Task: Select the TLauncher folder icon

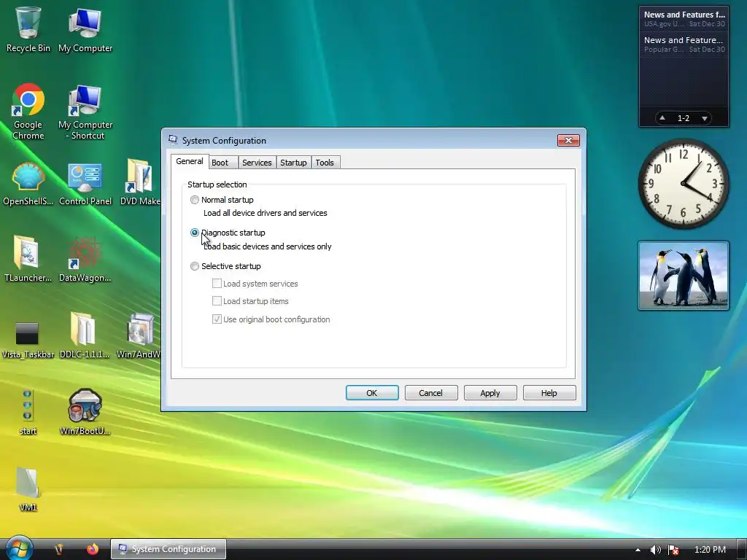Action: tap(28, 260)
